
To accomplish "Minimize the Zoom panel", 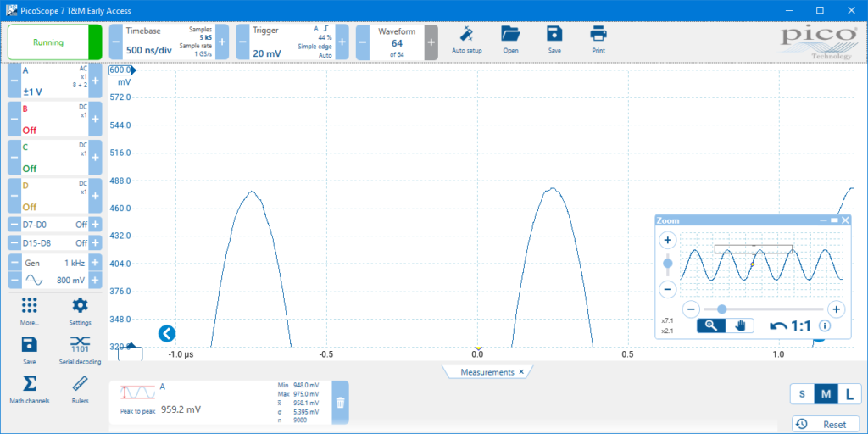I will 824,220.
